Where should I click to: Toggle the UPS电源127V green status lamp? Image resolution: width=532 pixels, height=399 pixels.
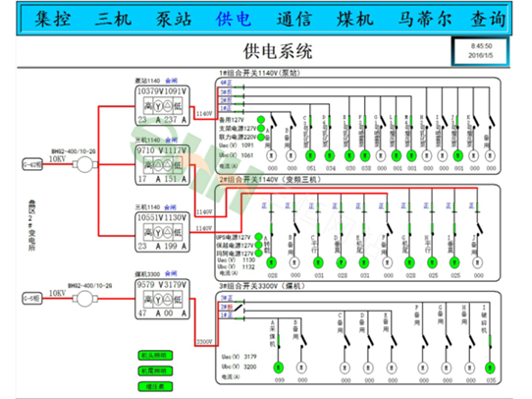(258, 237)
